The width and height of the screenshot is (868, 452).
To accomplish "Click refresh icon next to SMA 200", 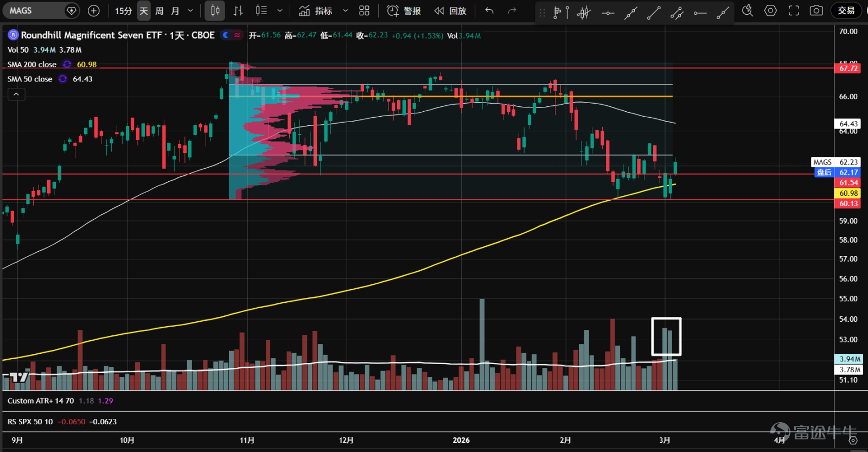I will tap(67, 65).
